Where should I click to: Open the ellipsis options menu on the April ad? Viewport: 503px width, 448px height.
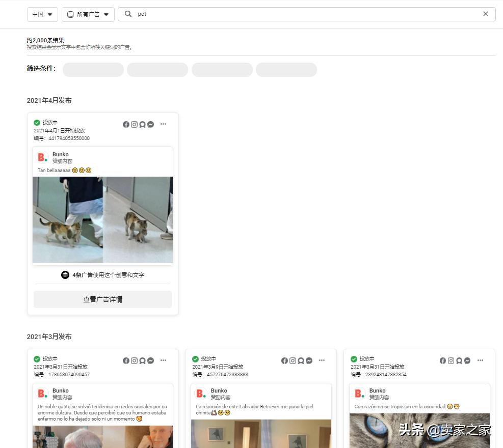click(x=163, y=124)
